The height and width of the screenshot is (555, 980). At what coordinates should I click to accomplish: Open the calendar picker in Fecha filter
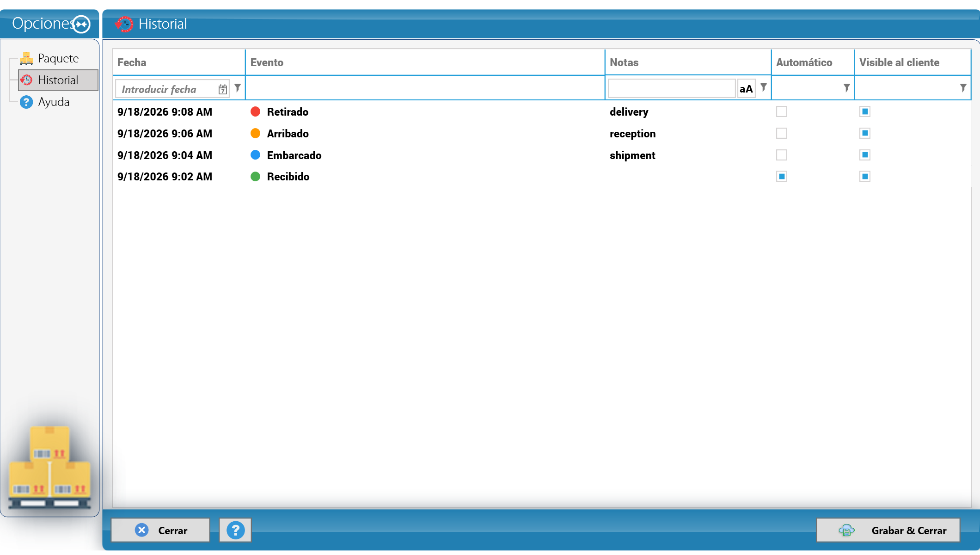coord(223,89)
